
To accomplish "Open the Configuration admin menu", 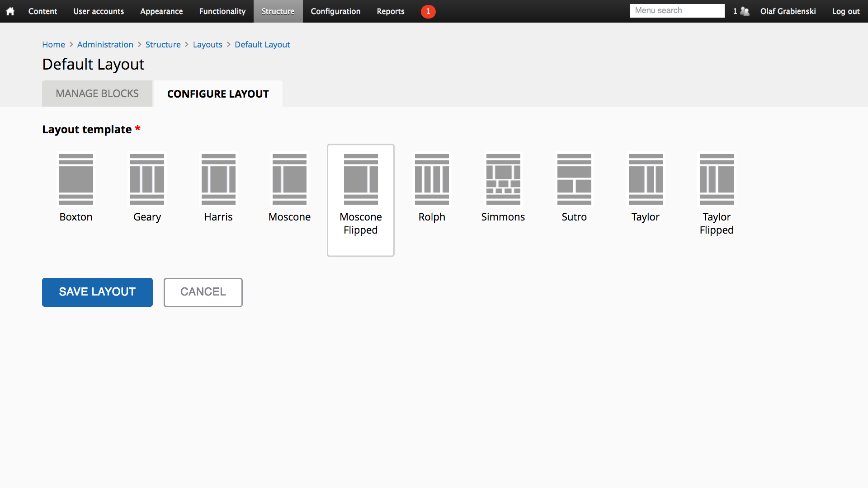I will pyautogui.click(x=335, y=11).
